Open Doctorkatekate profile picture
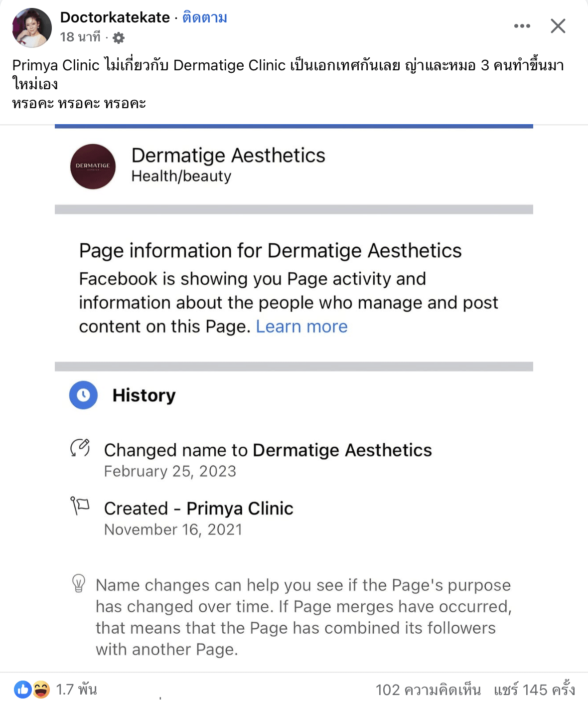The image size is (588, 706). point(32,28)
